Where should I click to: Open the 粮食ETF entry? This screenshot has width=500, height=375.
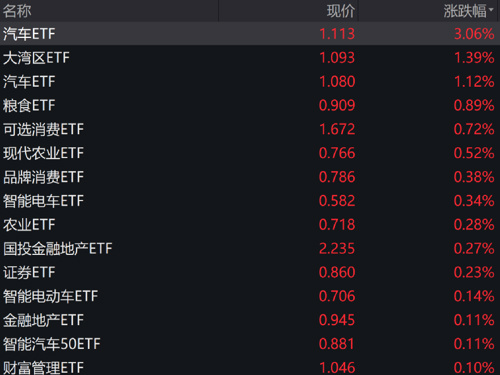tap(250, 105)
